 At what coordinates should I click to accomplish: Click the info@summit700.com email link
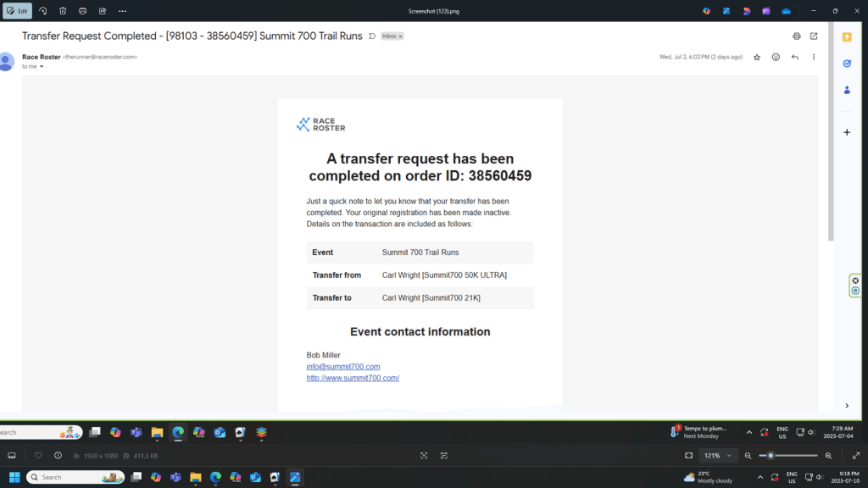(x=342, y=367)
